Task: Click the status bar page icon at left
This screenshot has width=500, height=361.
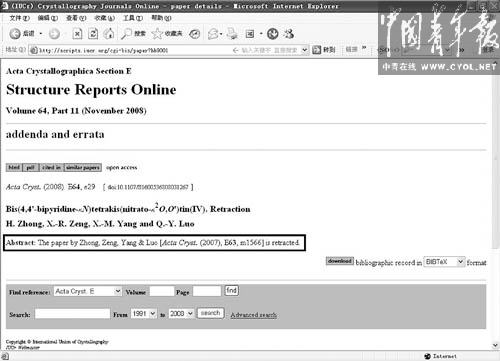Action: (4, 356)
